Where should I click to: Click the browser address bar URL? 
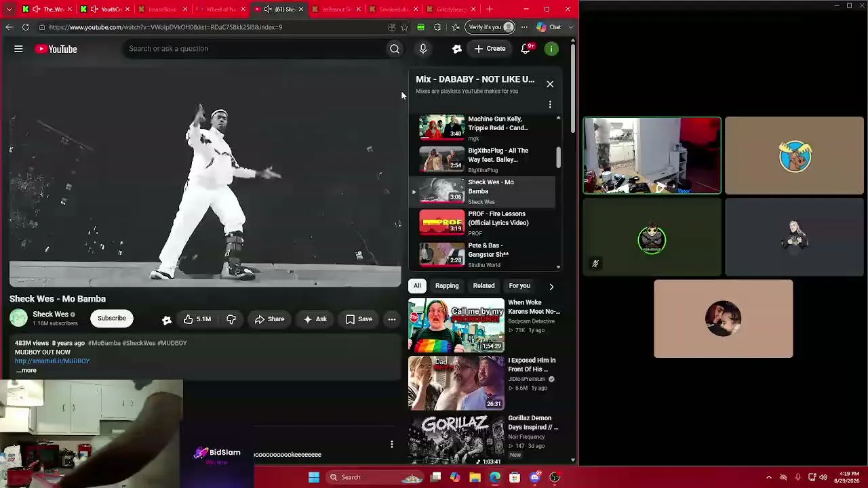click(165, 27)
